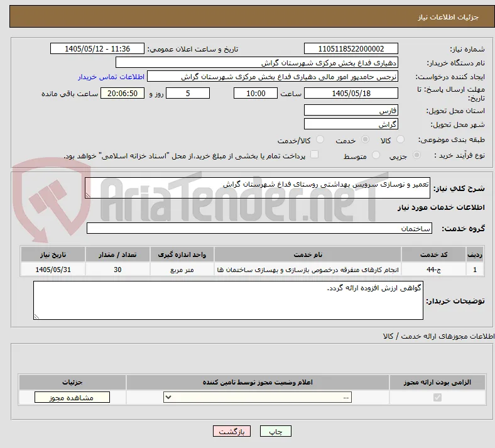Click the resize handle of توضیحات خریدار
495x448 pixels.
36,316
